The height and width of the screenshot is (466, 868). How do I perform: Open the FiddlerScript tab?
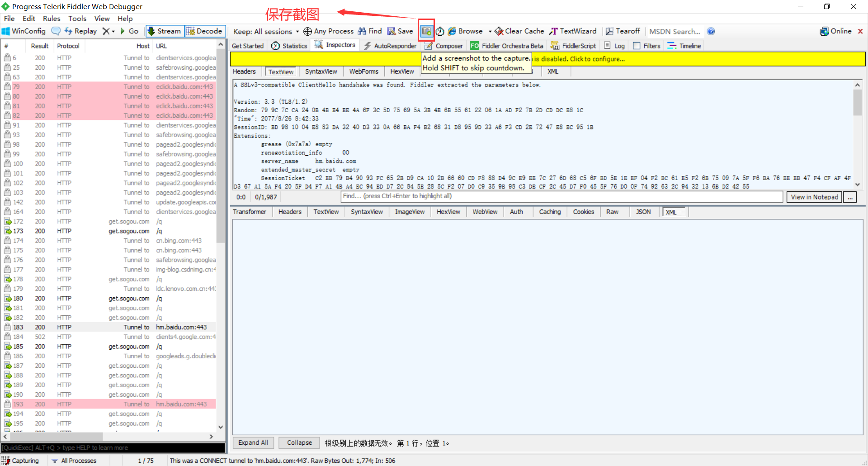pos(574,46)
